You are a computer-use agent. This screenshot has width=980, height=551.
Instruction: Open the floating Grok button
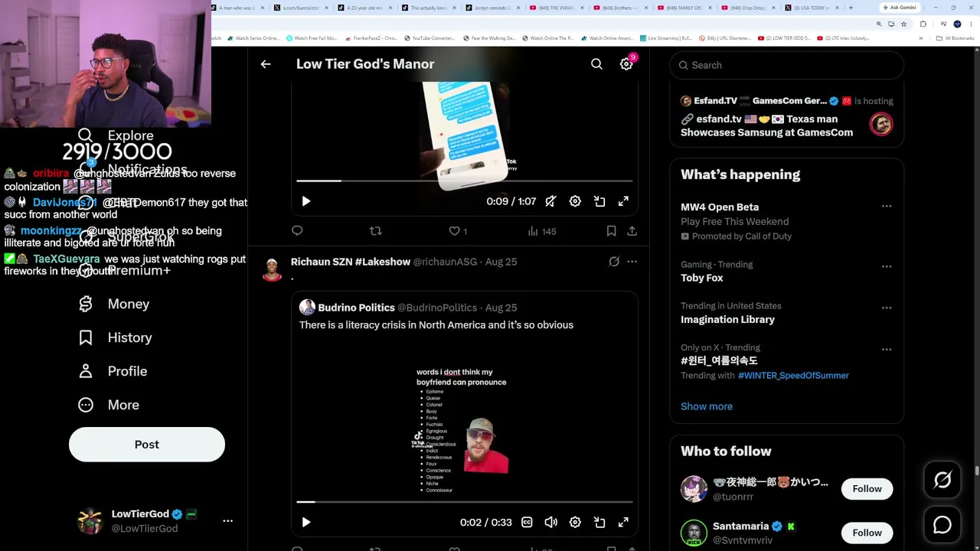[942, 480]
